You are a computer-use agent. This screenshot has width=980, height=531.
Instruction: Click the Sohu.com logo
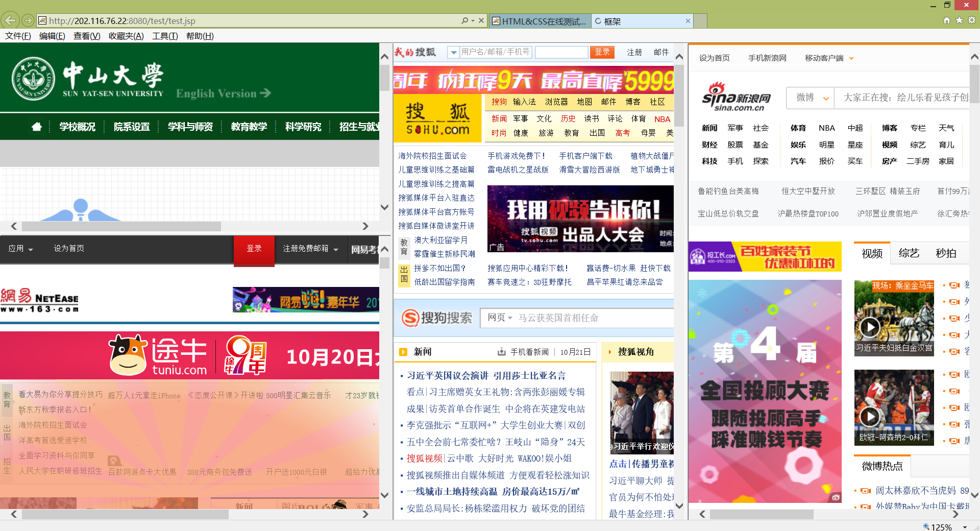pyautogui.click(x=438, y=118)
